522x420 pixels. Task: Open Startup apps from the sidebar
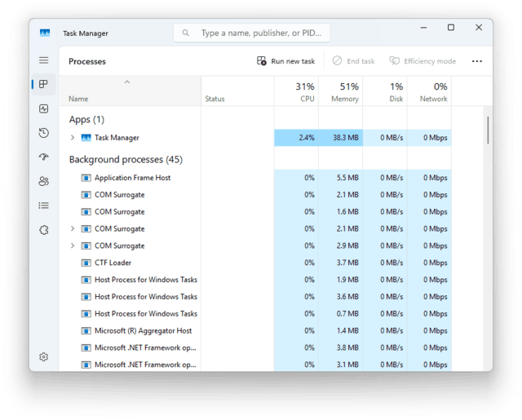[43, 157]
